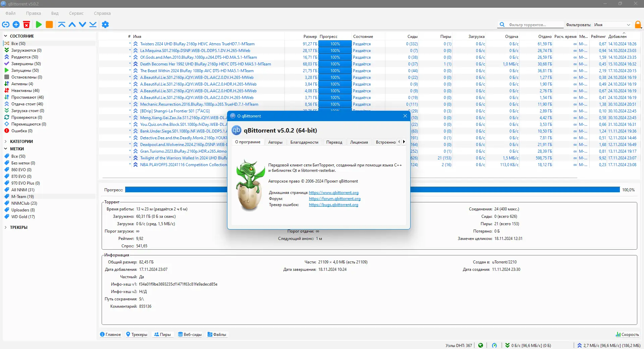The height and width of the screenshot is (349, 644).
Task: Open the Сервис menu
Action: [76, 13]
